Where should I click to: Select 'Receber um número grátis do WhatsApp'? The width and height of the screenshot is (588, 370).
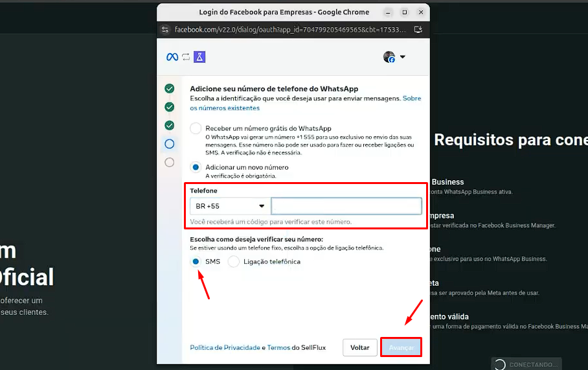coord(196,128)
